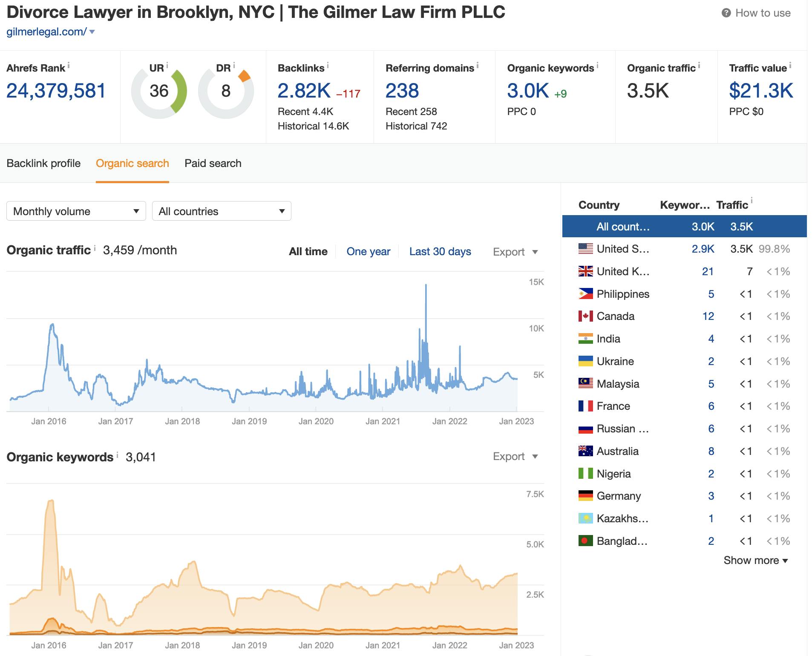Click the Russian Federation flag icon
This screenshot has height=656, width=812.
point(585,429)
